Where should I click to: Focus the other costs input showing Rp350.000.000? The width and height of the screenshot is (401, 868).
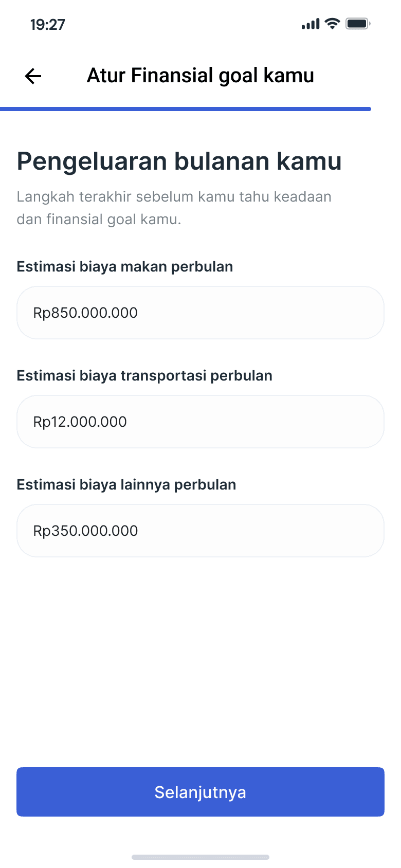(x=200, y=531)
